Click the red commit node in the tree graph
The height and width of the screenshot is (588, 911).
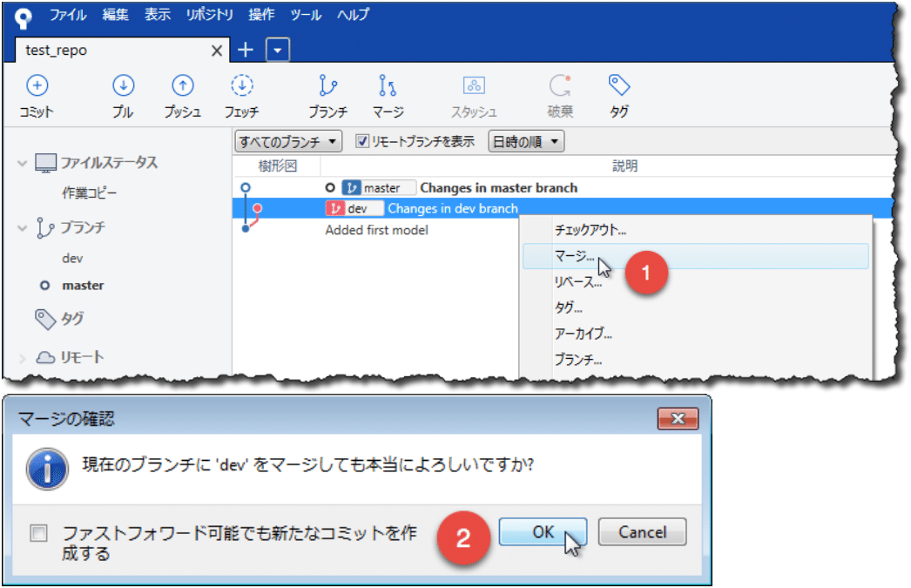coord(258,207)
